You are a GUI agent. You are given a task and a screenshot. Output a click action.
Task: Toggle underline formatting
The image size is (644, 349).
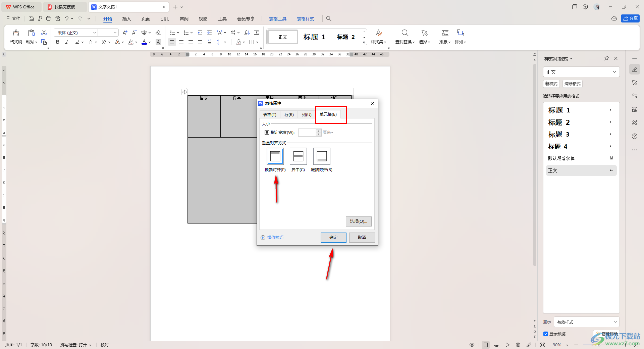click(77, 42)
